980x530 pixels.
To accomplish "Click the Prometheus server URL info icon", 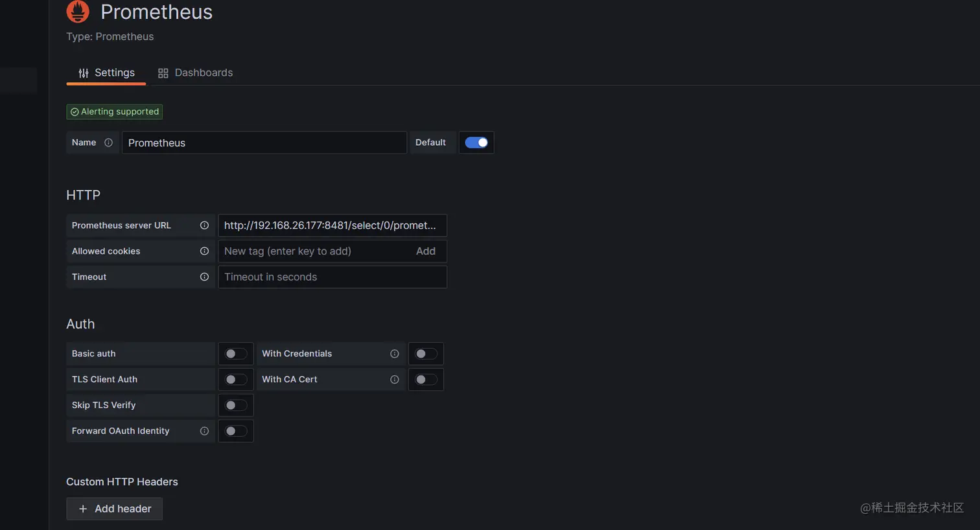I will [204, 225].
